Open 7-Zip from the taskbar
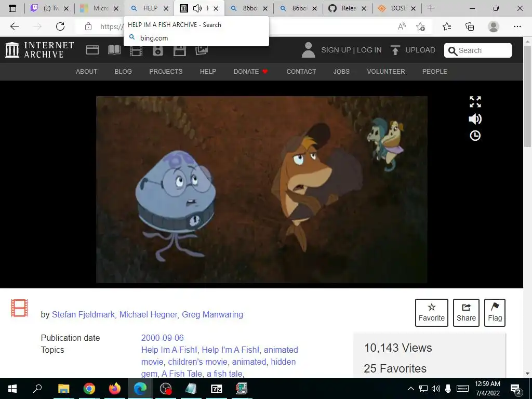 coord(216,389)
